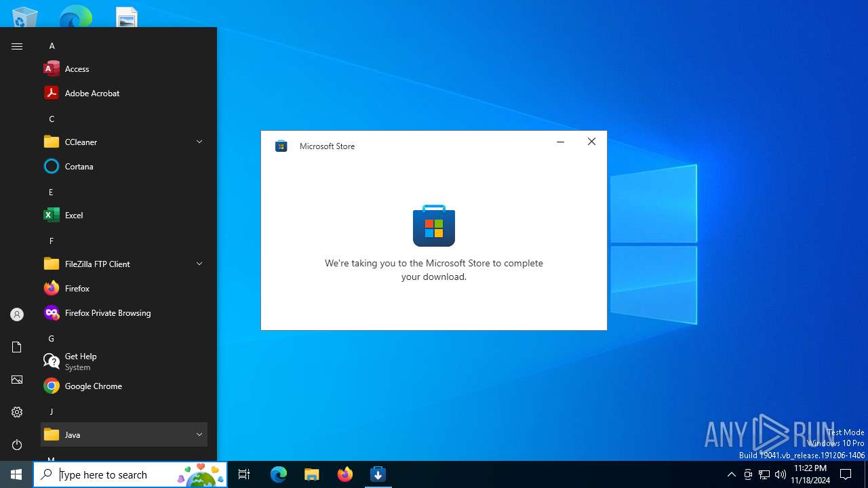The height and width of the screenshot is (488, 868).
Task: Jump to letter G section header
Action: pyautogui.click(x=51, y=338)
